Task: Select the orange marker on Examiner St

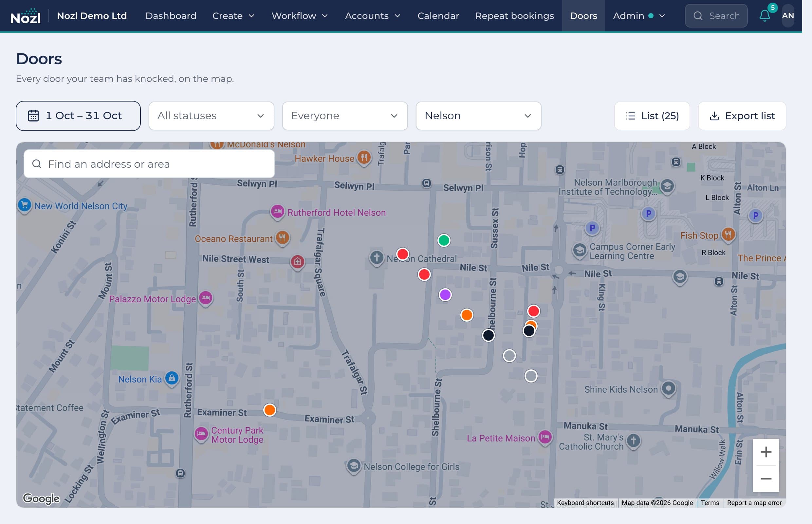Action: (x=269, y=410)
